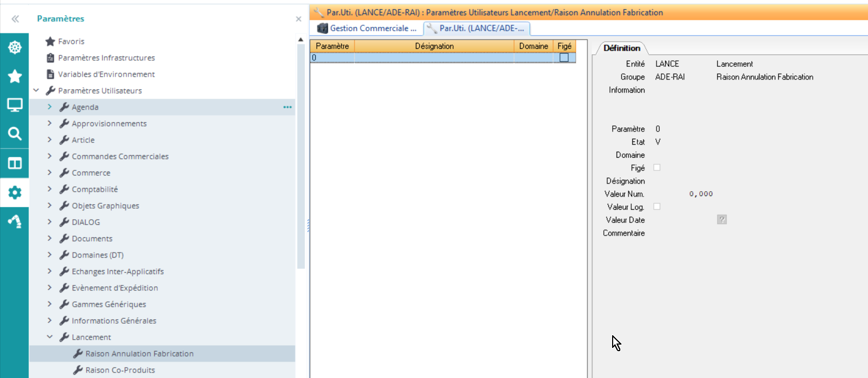Collapse the Lancement tree node

click(49, 337)
